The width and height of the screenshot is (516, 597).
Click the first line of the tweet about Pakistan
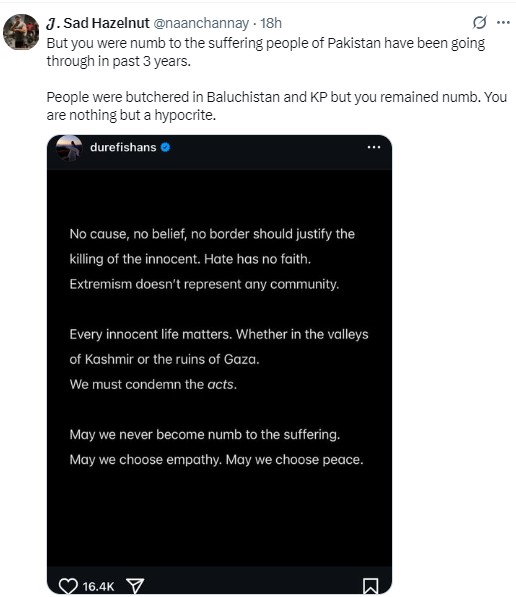tap(265, 43)
